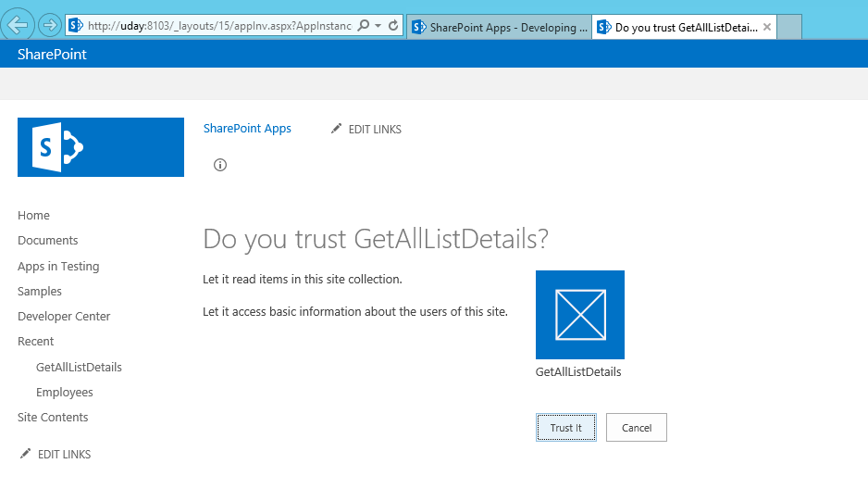Click the Trust It button
The image size is (868, 501).
coord(565,427)
